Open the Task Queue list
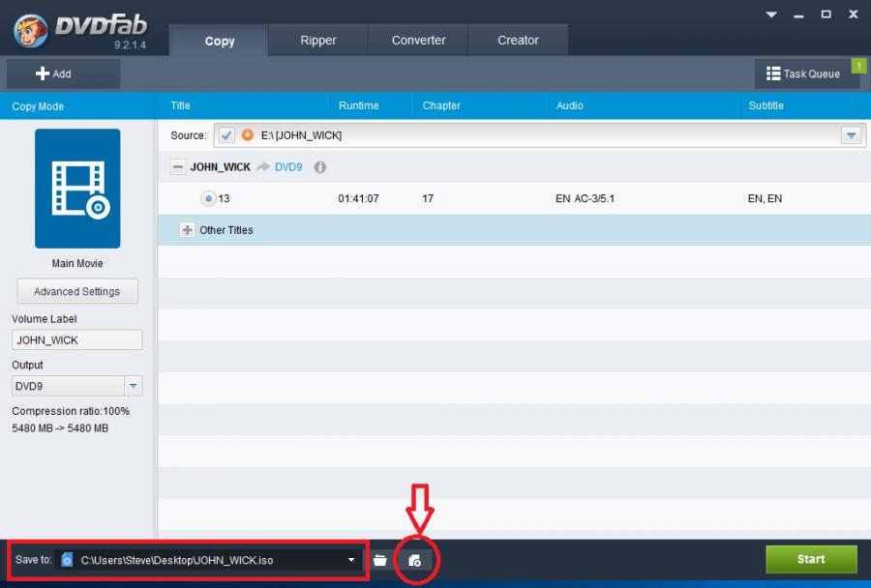Image resolution: width=871 pixels, height=588 pixels. coord(802,73)
